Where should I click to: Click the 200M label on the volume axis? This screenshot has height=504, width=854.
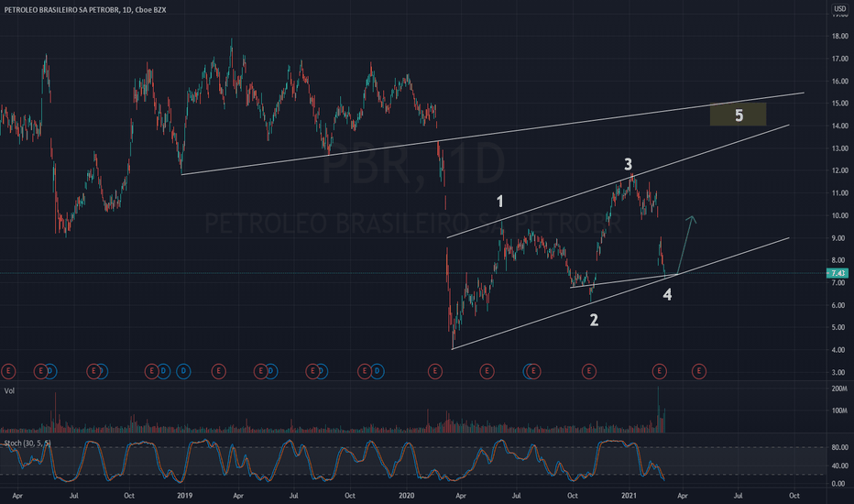[x=839, y=389]
